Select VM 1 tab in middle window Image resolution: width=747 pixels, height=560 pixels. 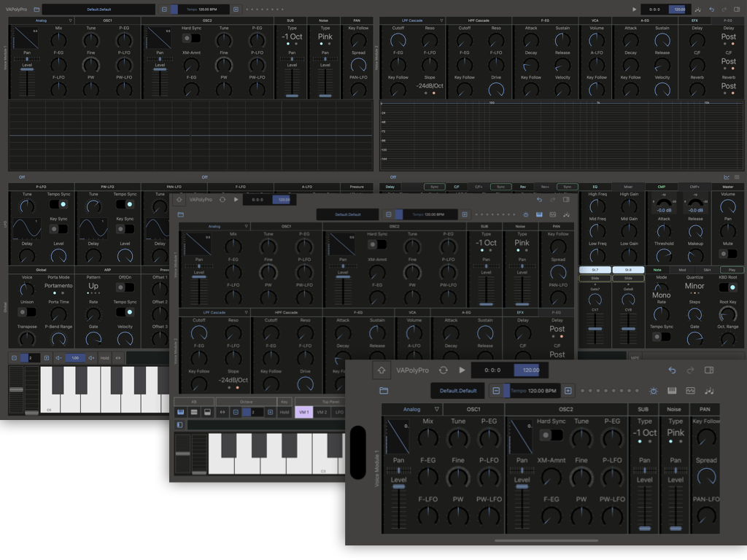304,412
